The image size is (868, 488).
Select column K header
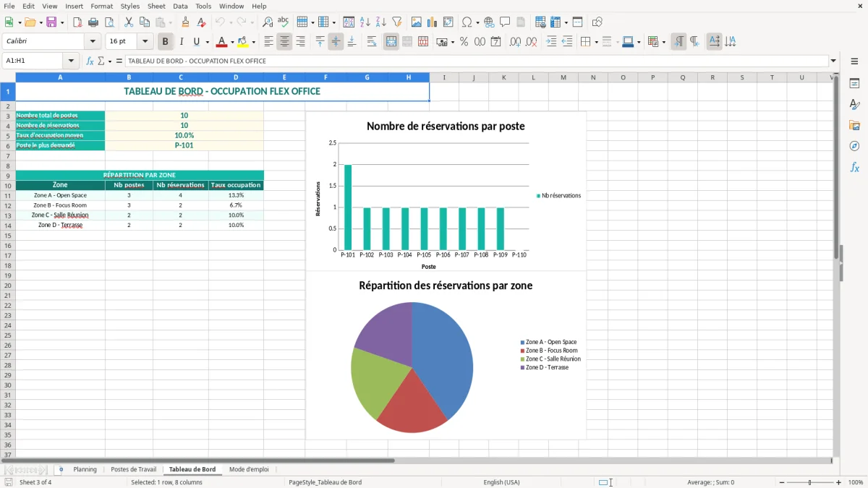point(503,77)
